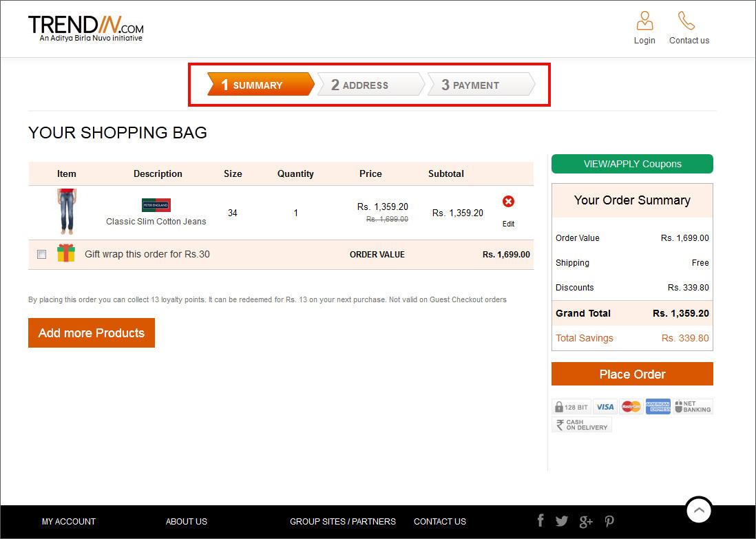756x539 pixels.
Task: Click the Login person icon
Action: (x=644, y=21)
